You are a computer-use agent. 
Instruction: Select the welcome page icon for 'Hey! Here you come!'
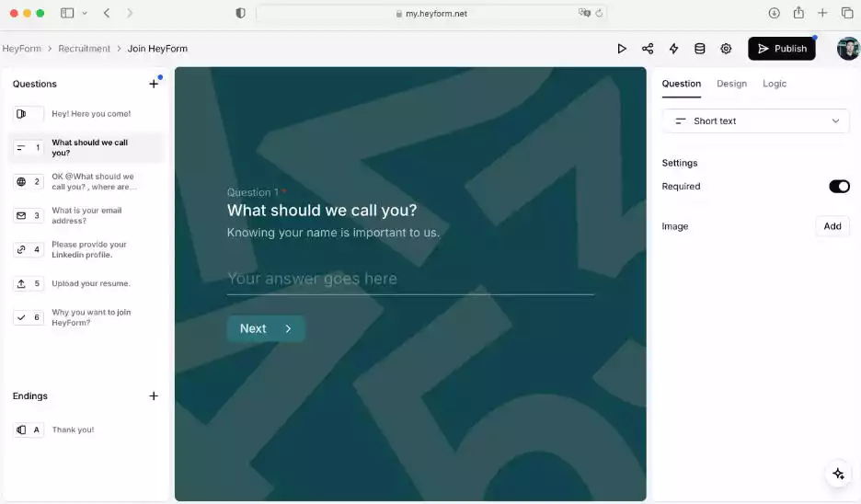(21, 114)
